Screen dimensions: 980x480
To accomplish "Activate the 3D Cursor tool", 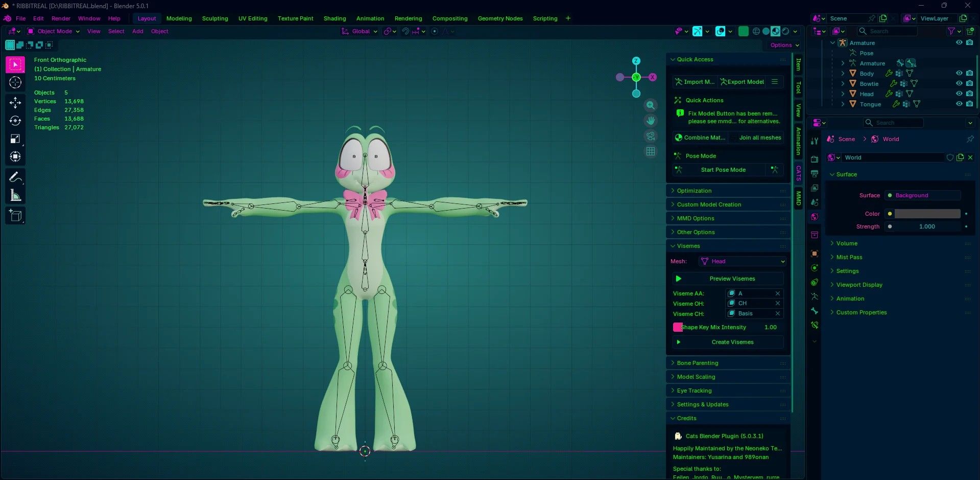I will point(15,82).
